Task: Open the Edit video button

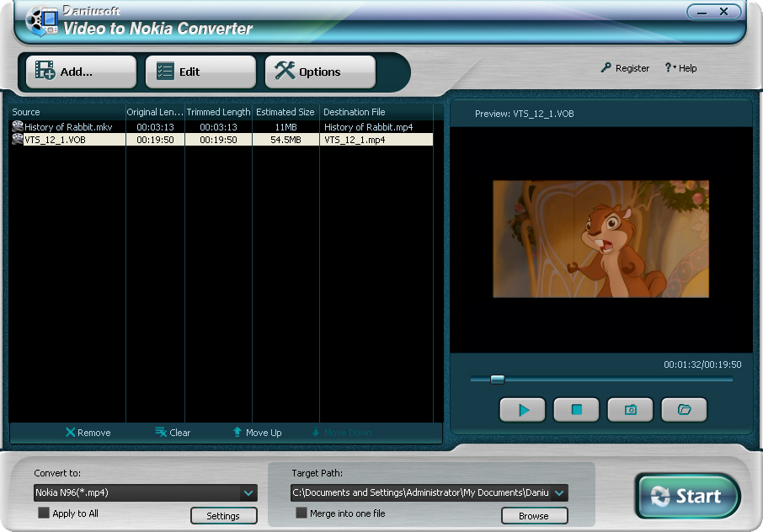Action: [200, 72]
